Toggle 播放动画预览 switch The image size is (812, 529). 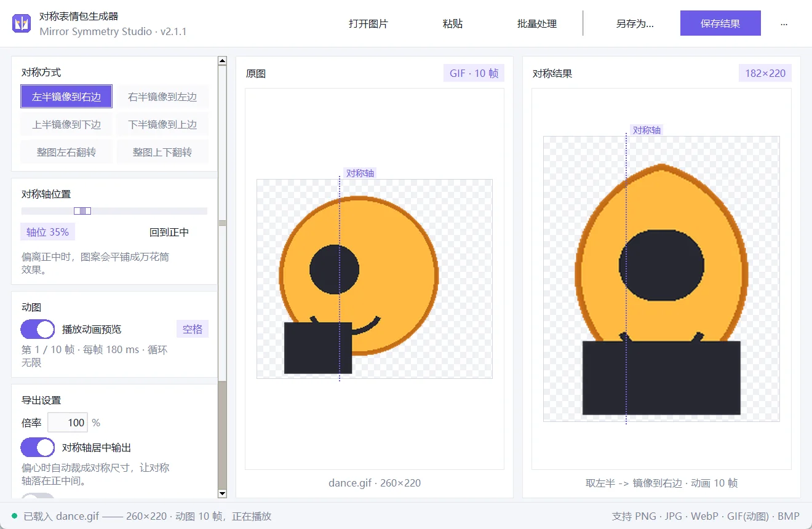click(x=38, y=329)
